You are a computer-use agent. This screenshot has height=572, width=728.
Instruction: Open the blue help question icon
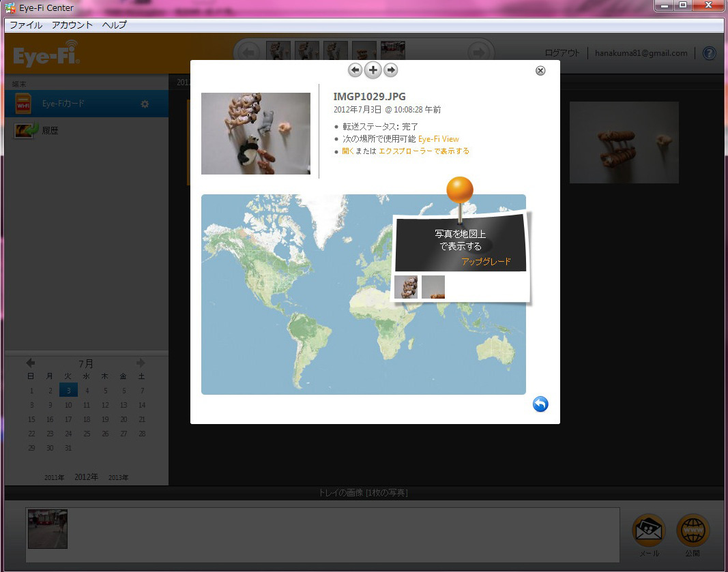[710, 53]
